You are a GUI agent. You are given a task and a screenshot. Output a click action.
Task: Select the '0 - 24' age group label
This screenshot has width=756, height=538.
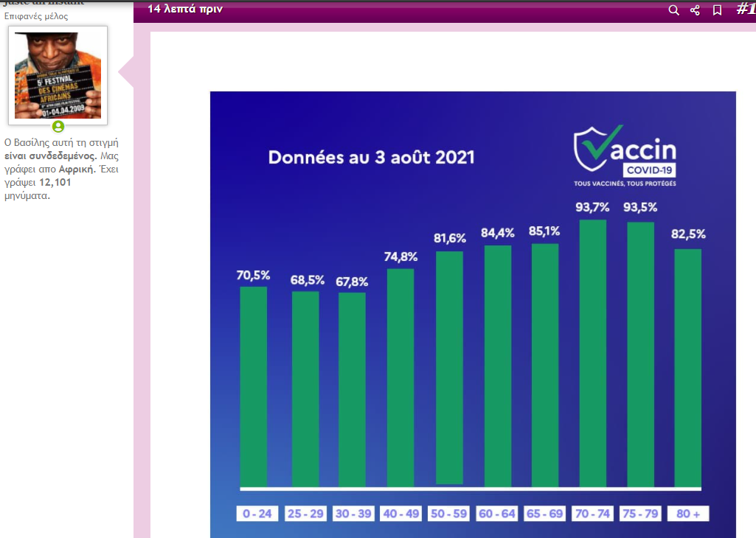[x=257, y=514]
